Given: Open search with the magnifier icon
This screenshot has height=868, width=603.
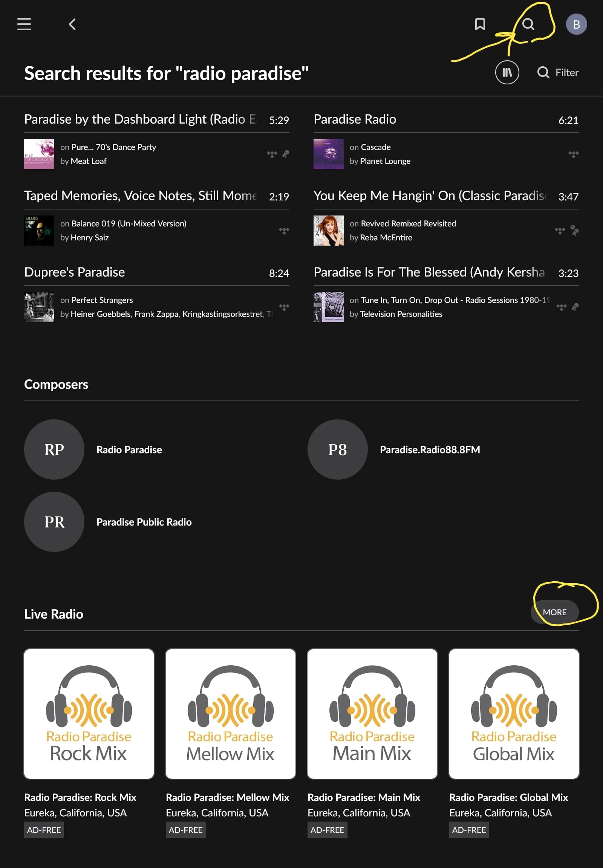Looking at the screenshot, I should [x=528, y=24].
